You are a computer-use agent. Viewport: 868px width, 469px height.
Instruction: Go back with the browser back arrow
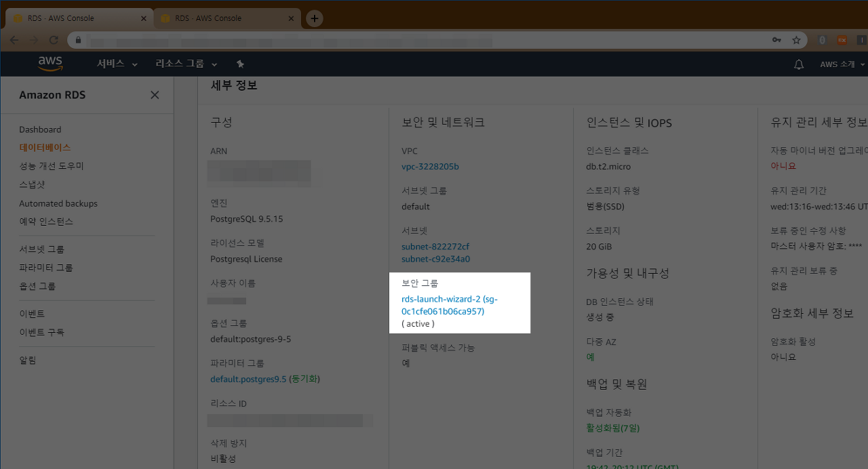[x=14, y=40]
